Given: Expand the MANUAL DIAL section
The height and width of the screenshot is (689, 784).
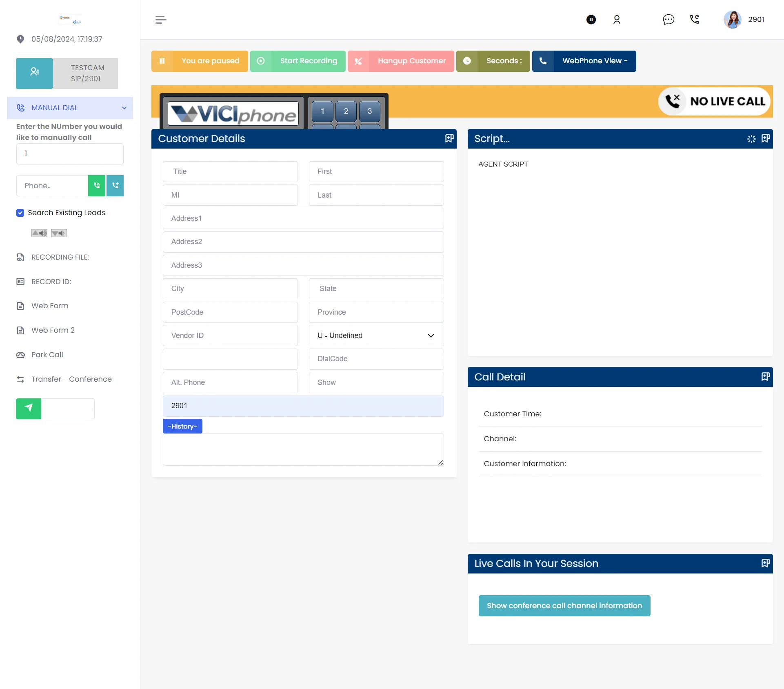Looking at the screenshot, I should click(x=70, y=108).
